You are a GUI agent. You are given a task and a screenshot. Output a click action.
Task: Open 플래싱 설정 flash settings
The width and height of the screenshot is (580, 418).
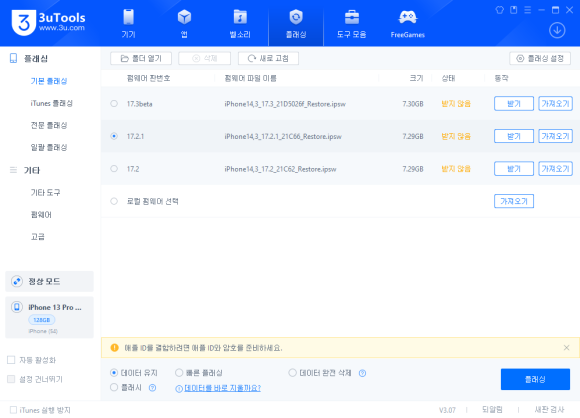point(540,58)
